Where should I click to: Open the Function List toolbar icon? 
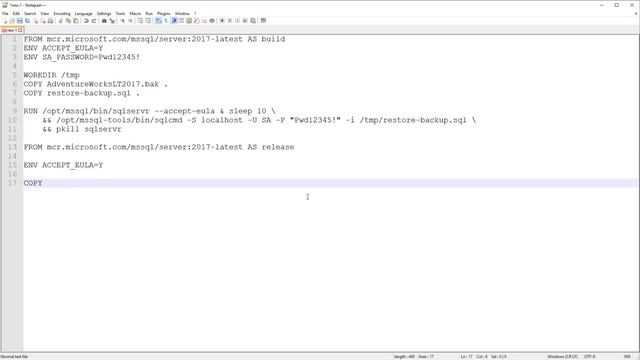click(196, 20)
